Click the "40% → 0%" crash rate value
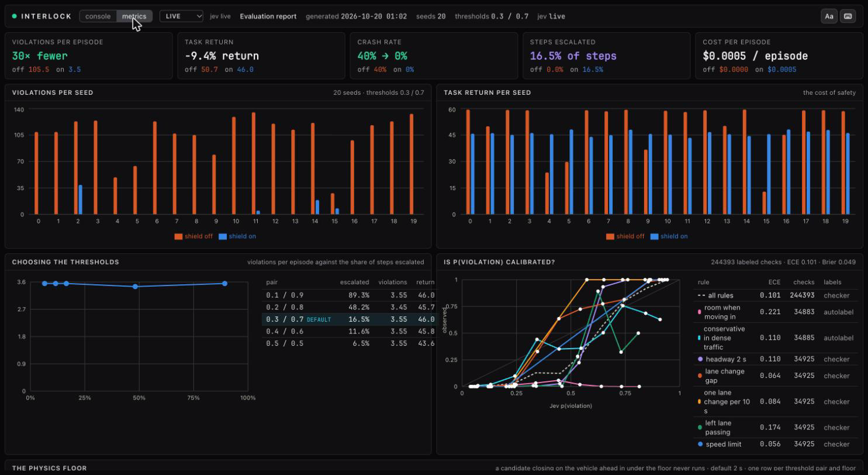Screen dimensions: 868x475 tap(382, 56)
